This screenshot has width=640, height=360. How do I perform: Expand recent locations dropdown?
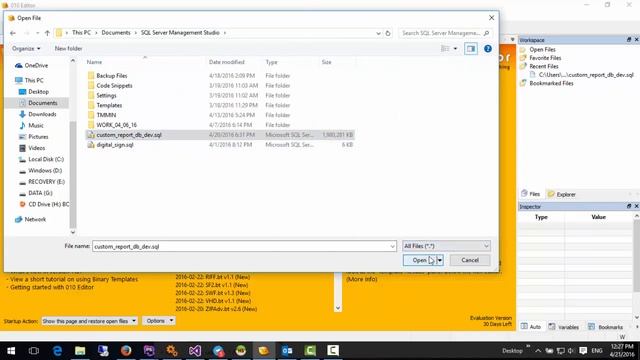(37, 33)
